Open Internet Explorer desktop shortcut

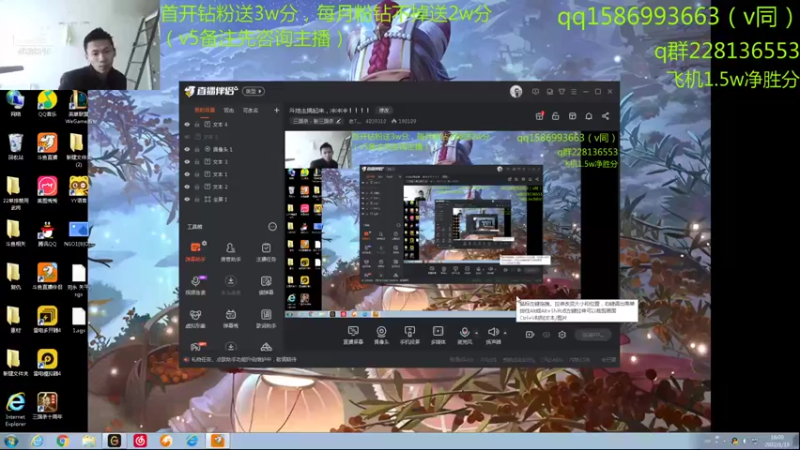click(15, 410)
